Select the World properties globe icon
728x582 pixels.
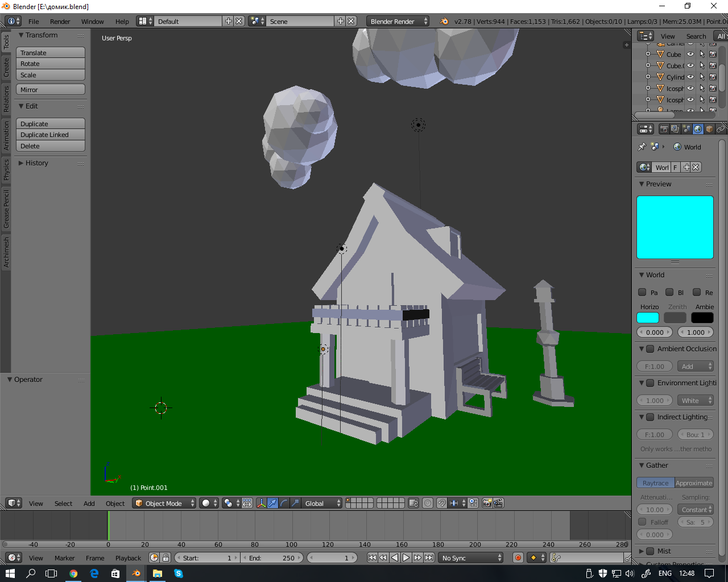[x=698, y=129]
